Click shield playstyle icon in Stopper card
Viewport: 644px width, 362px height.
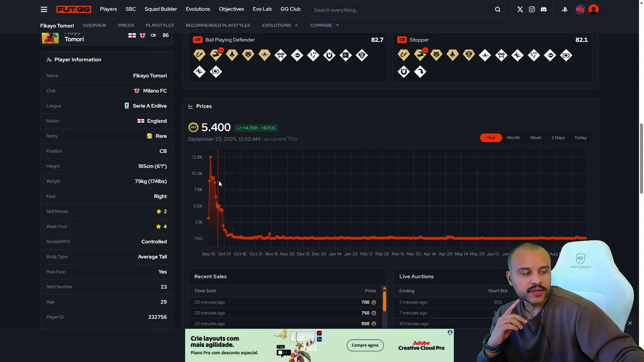(469, 55)
